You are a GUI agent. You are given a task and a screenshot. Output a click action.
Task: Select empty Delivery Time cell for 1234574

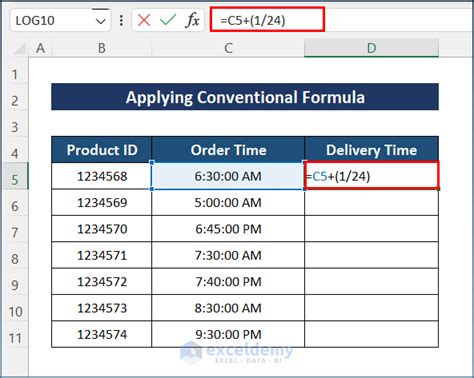(371, 334)
